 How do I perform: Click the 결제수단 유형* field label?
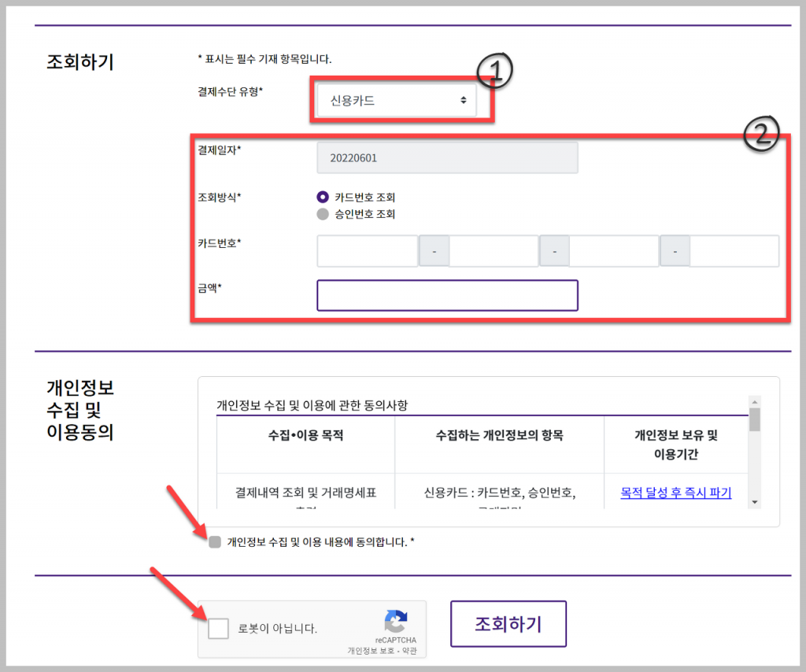231,91
